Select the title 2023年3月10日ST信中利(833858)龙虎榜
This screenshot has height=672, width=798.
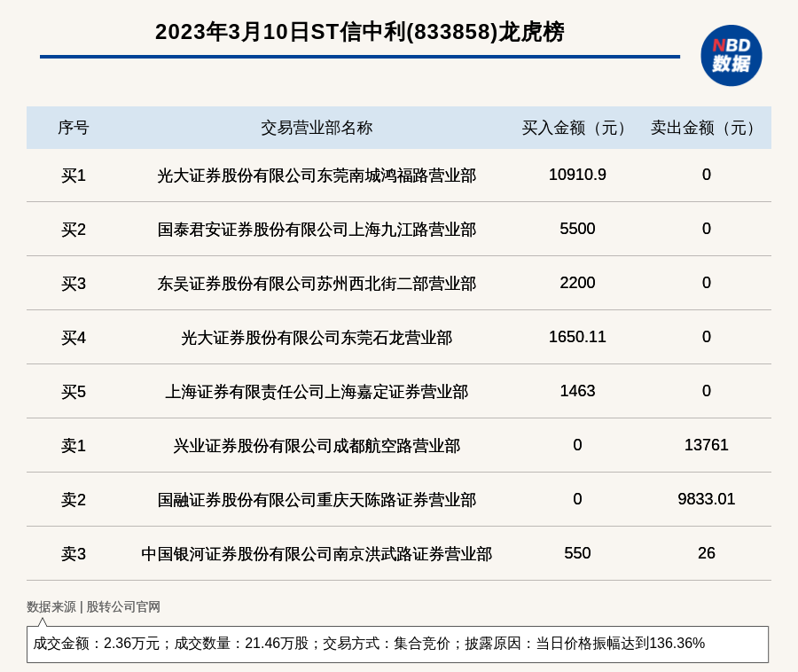[x=360, y=32]
